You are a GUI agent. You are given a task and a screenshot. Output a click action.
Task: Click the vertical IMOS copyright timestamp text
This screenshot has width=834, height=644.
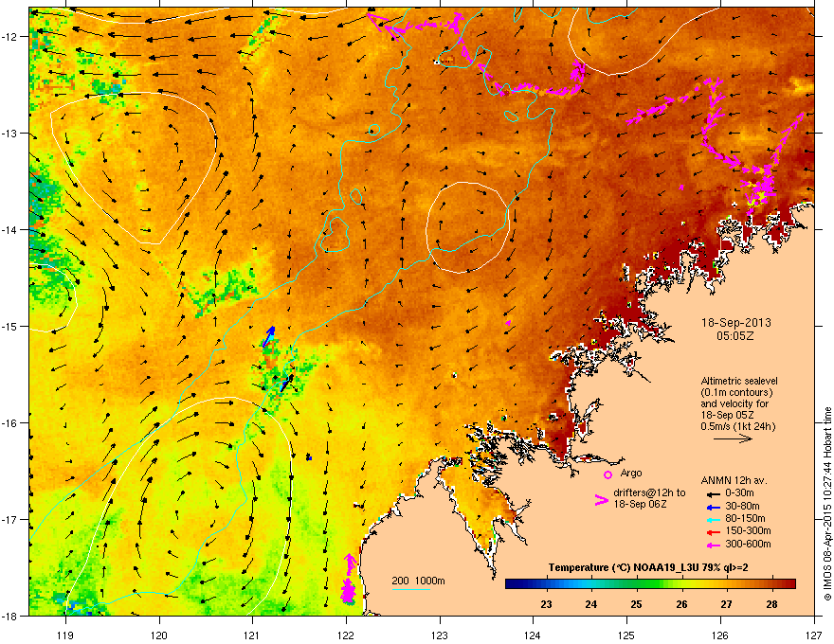pos(827,504)
